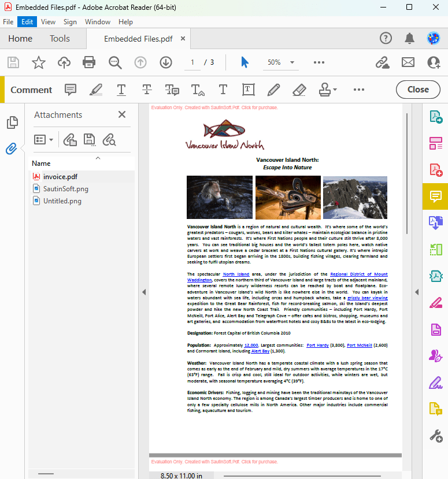Click the Add text box tool
The width and height of the screenshot is (448, 479).
[x=248, y=90]
